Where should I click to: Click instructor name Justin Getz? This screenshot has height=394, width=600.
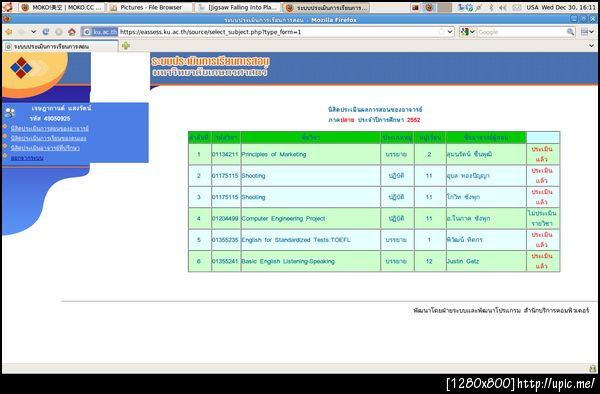pos(463,261)
